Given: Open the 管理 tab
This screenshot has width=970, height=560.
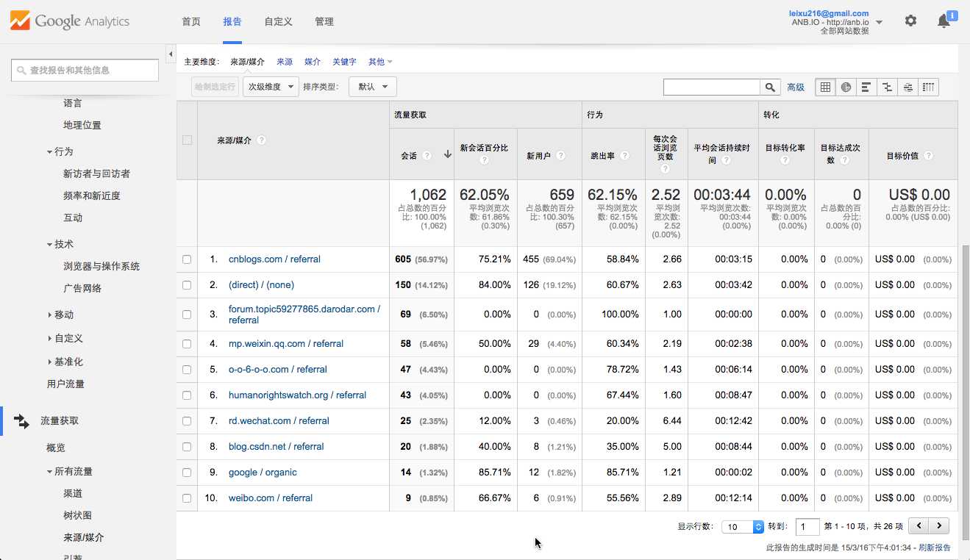Looking at the screenshot, I should click(x=324, y=21).
